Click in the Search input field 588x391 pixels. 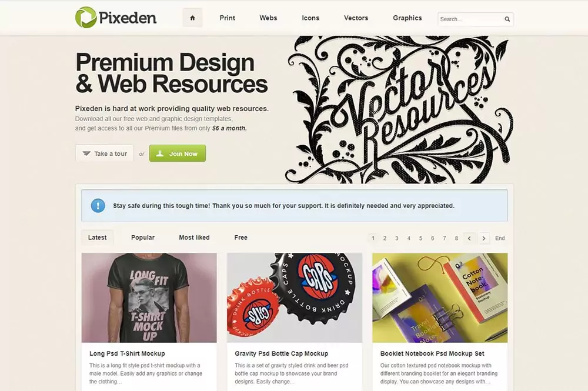point(470,19)
